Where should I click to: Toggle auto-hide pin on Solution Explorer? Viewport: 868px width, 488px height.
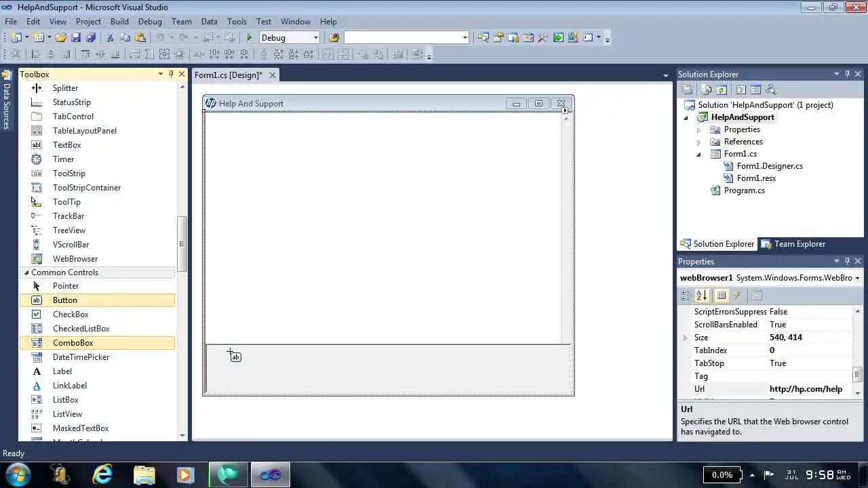(x=847, y=74)
